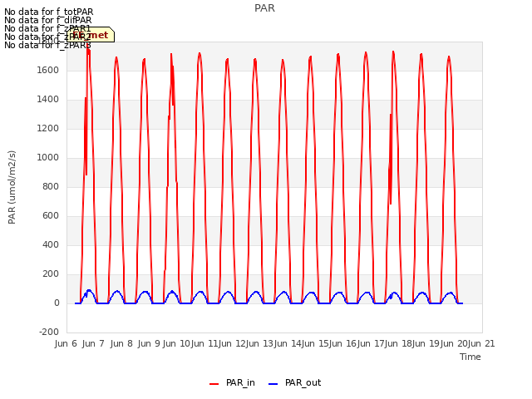The image size is (532, 399).
Task: Click the blue PAR_out legend swatch
Action: [x=273, y=384]
